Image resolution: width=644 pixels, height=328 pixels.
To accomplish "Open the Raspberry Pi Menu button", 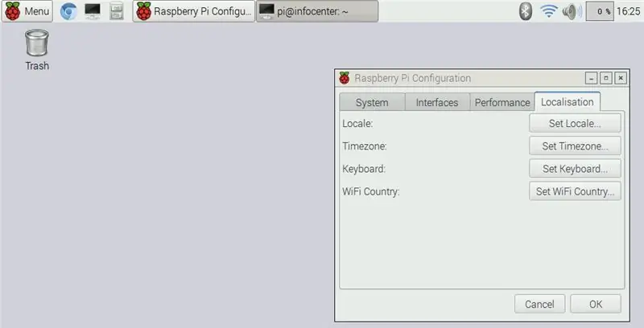I will coord(27,11).
